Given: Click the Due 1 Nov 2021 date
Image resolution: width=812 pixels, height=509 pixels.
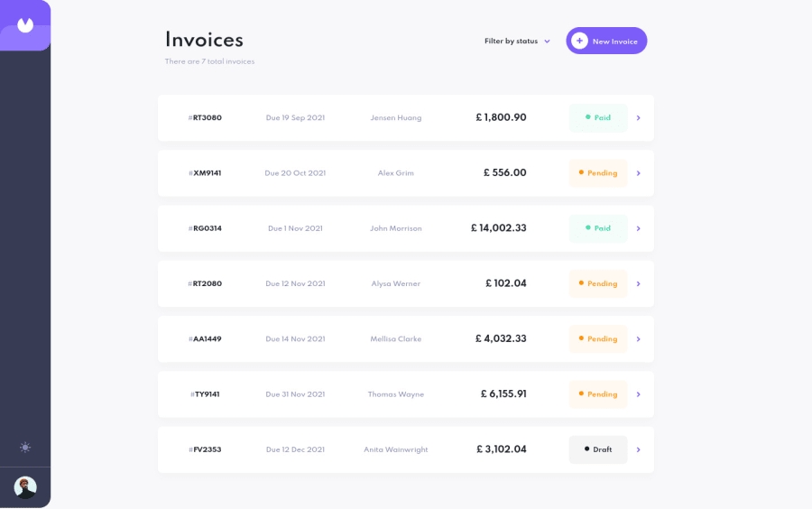Looking at the screenshot, I should pyautogui.click(x=295, y=228).
